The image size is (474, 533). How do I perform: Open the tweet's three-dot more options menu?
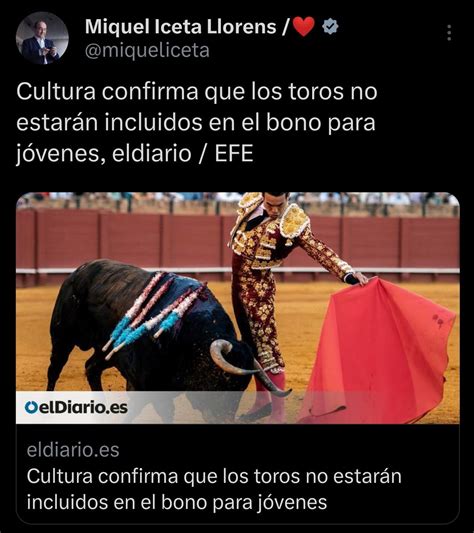pyautogui.click(x=449, y=33)
